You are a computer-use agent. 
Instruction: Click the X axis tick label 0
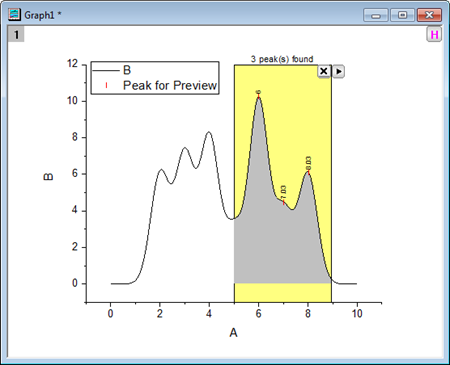click(x=110, y=313)
